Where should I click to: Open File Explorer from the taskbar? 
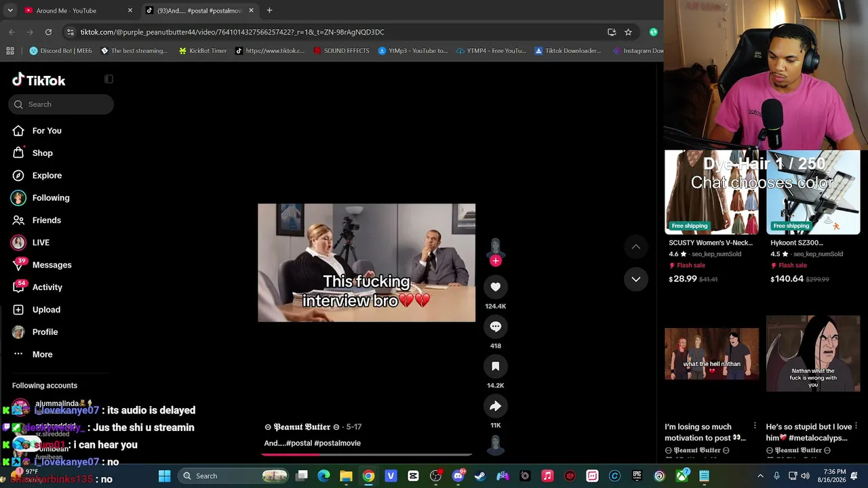(x=346, y=476)
